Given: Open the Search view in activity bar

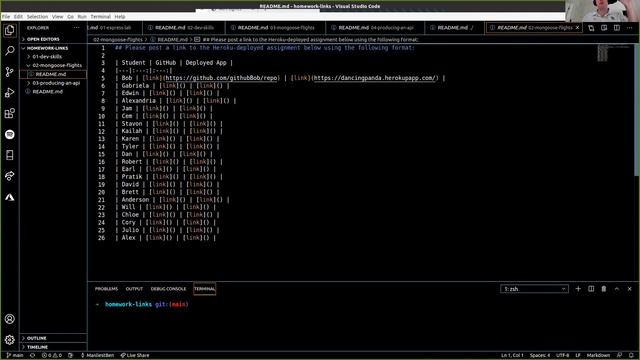Looking at the screenshot, I should (10, 51).
